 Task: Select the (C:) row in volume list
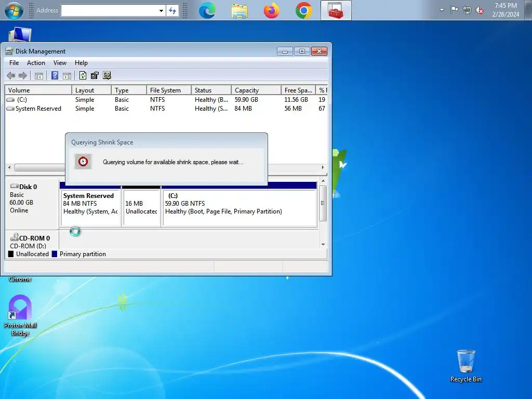pos(166,100)
